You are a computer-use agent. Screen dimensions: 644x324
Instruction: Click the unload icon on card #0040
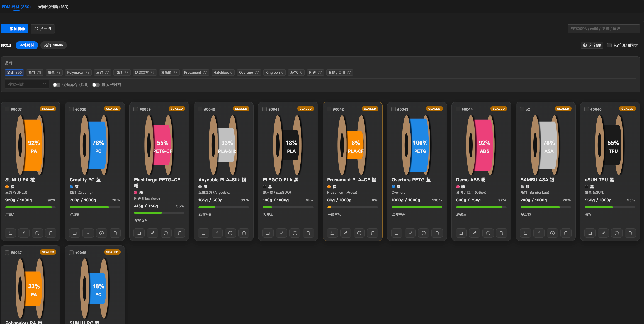pos(203,233)
